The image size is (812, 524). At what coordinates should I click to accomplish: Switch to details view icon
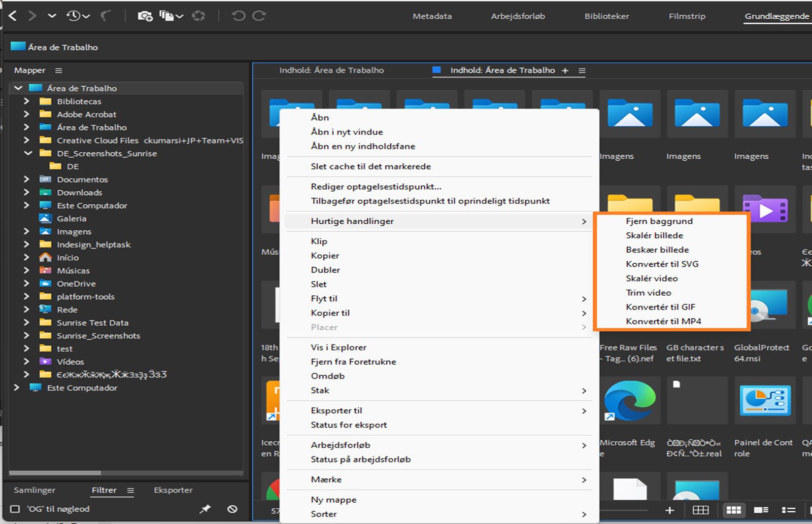pos(761,510)
